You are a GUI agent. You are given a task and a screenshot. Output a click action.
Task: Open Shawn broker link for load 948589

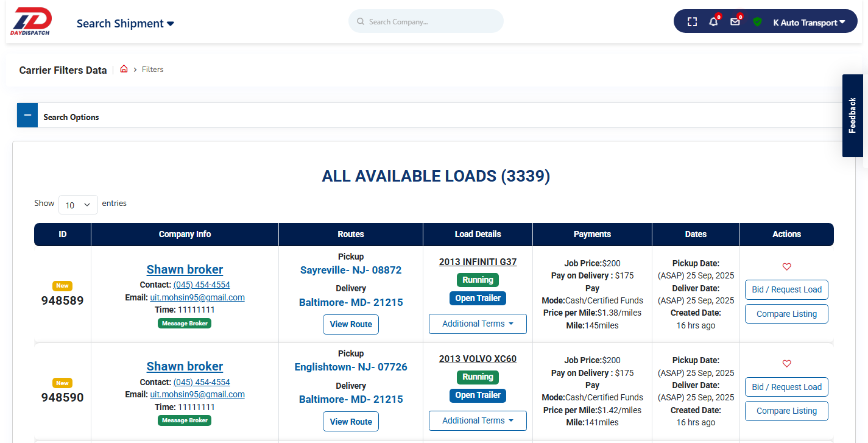click(x=185, y=269)
